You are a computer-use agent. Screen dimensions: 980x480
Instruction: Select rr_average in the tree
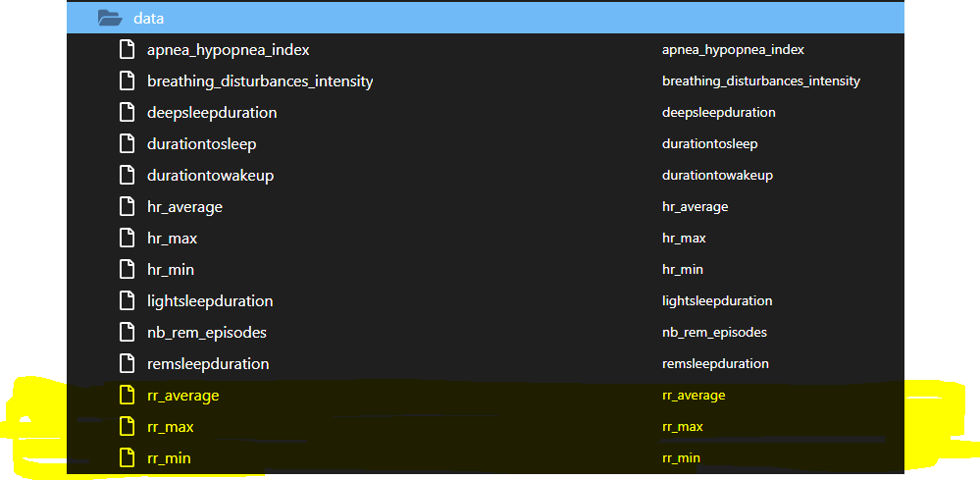pyautogui.click(x=182, y=397)
